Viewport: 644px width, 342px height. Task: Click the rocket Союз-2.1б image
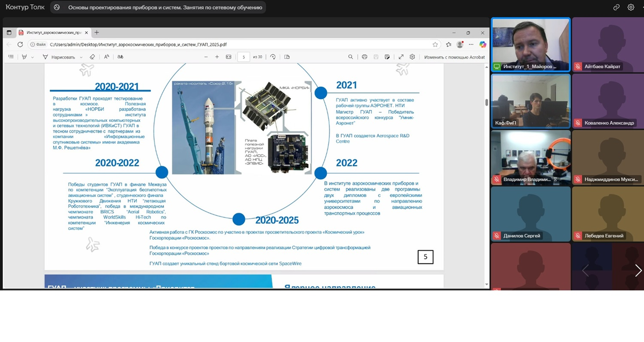202,127
